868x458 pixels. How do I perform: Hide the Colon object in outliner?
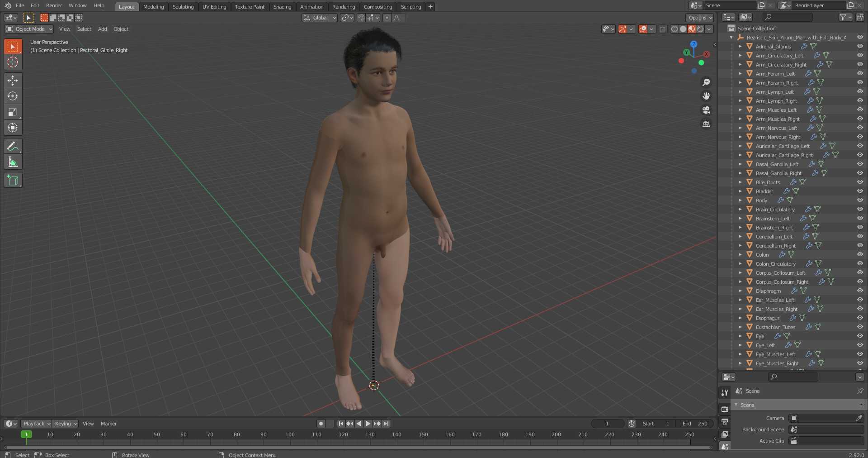point(860,254)
